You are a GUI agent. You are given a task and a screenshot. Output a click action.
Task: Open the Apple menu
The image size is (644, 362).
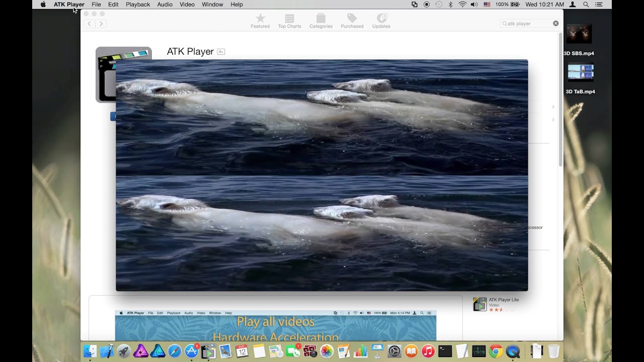(43, 5)
